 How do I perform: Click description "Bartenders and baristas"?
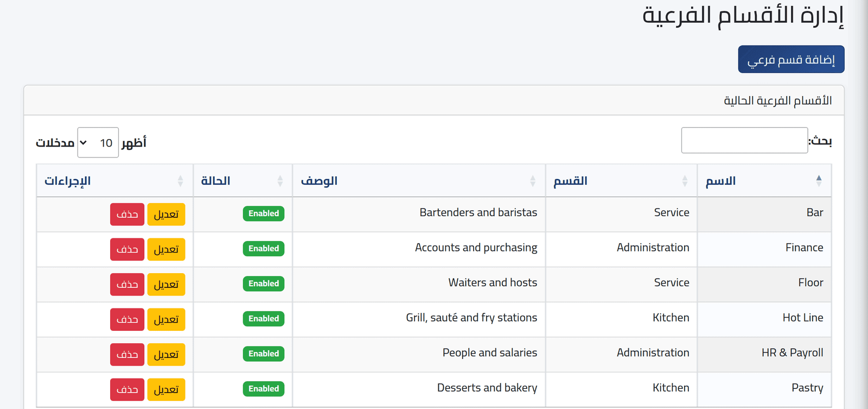click(478, 212)
